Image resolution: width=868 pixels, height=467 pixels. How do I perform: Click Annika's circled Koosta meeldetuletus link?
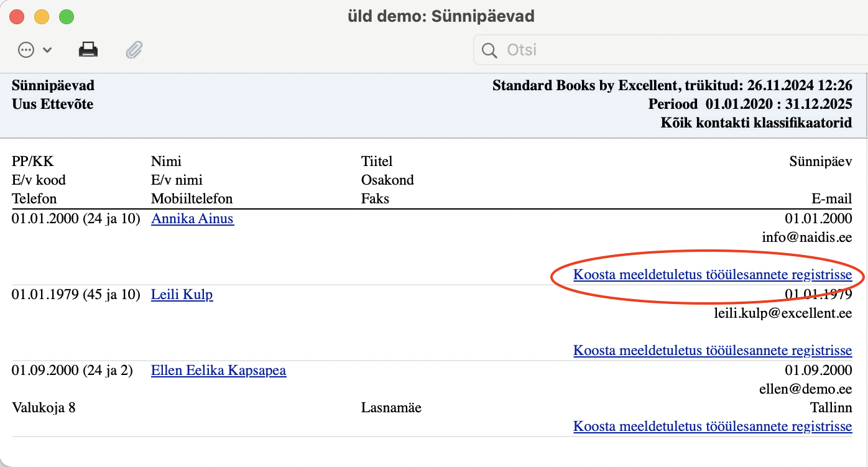coord(713,275)
